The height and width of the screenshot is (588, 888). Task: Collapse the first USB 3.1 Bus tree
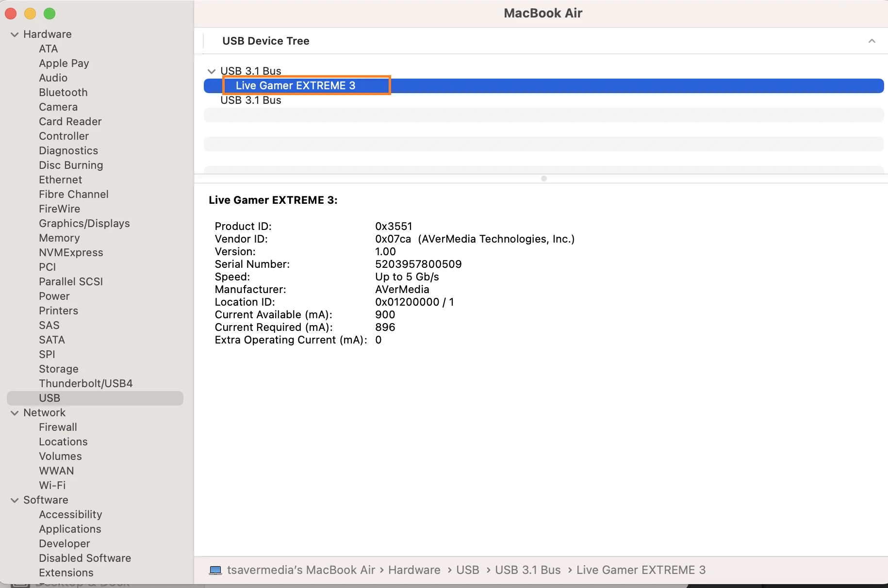click(212, 71)
